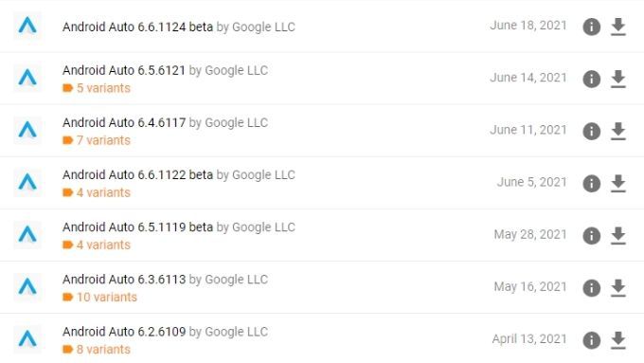Image resolution: width=644 pixels, height=363 pixels.
Task: Open Android Auto 6.3.6113 release page
Action: tap(124, 280)
